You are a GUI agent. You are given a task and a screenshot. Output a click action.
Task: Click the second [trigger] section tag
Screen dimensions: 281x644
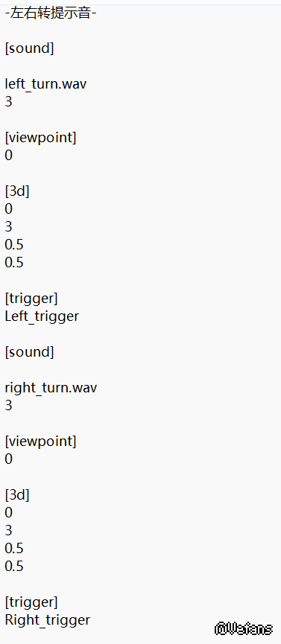(x=32, y=602)
